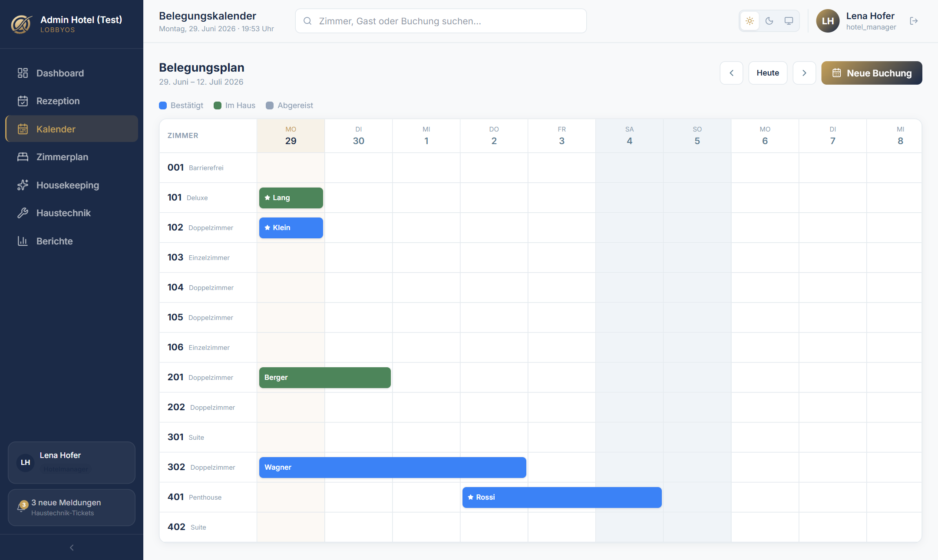
Task: Click the LH avatar in sidebar card
Action: (x=26, y=463)
